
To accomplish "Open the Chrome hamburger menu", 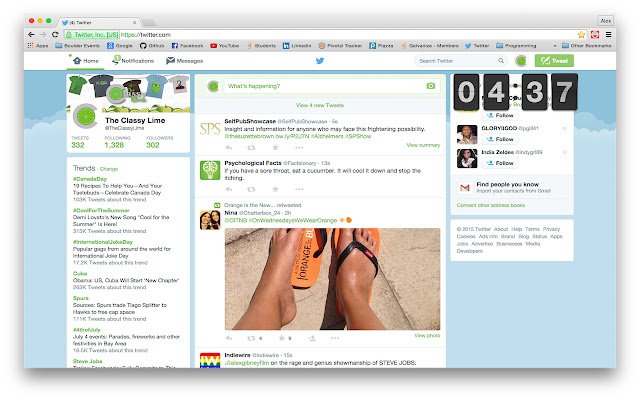I will coord(608,35).
